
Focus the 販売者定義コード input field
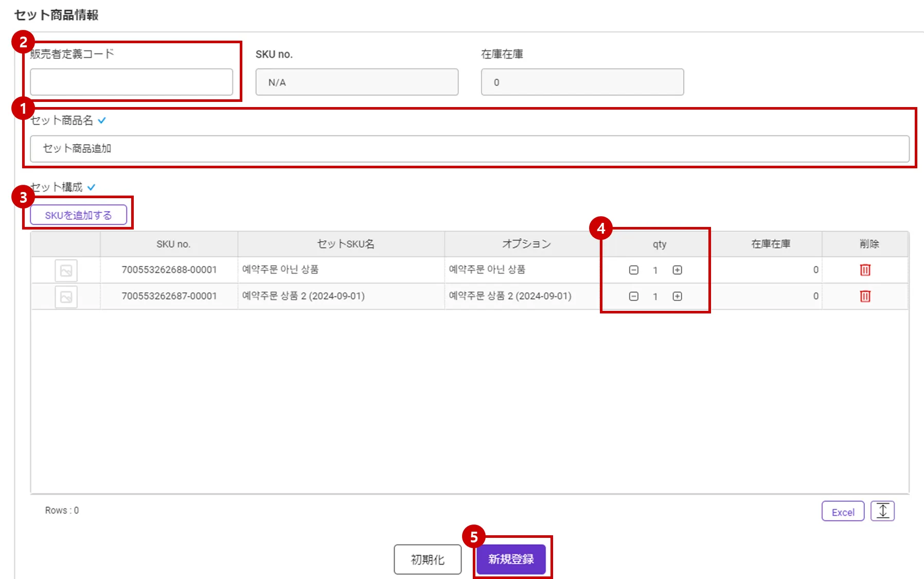click(131, 82)
